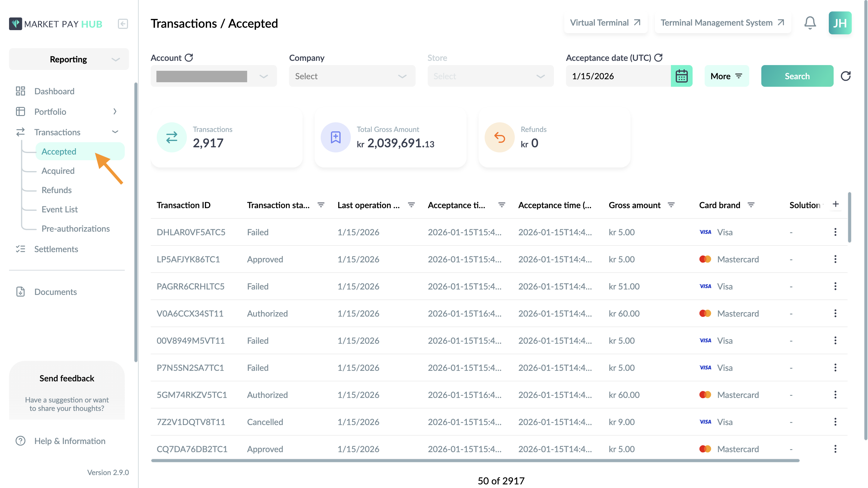Click transaction ID V0A6CCX34ST11
Viewport: 868px width, 488px height.
[x=190, y=313]
